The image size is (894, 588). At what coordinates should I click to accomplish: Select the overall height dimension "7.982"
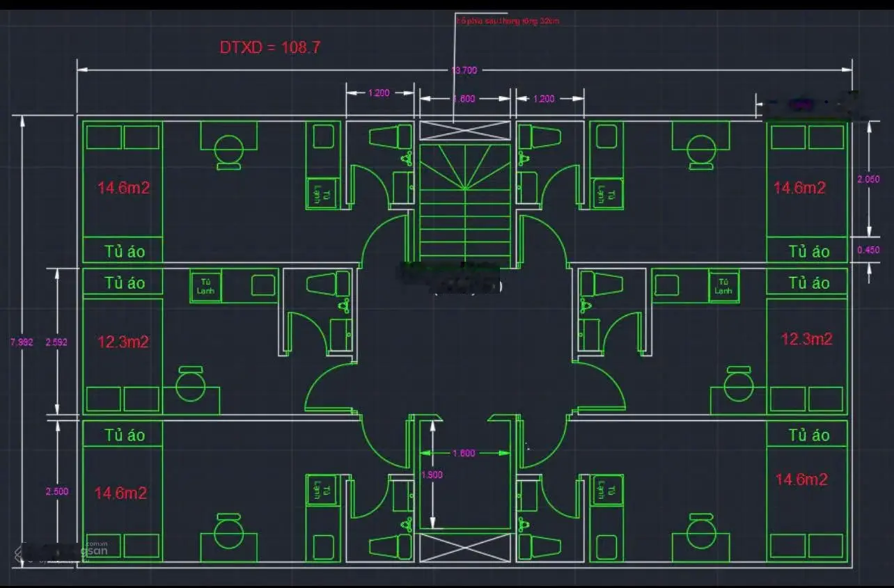tap(21, 342)
